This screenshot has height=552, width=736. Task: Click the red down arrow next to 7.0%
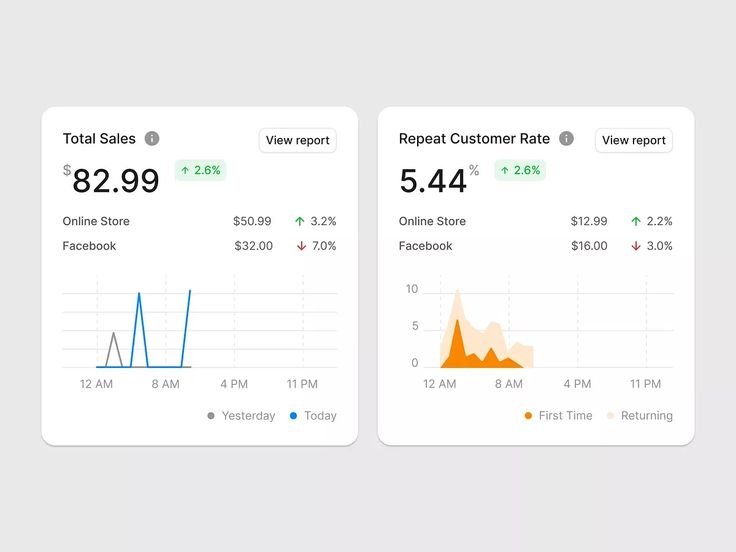pyautogui.click(x=299, y=246)
